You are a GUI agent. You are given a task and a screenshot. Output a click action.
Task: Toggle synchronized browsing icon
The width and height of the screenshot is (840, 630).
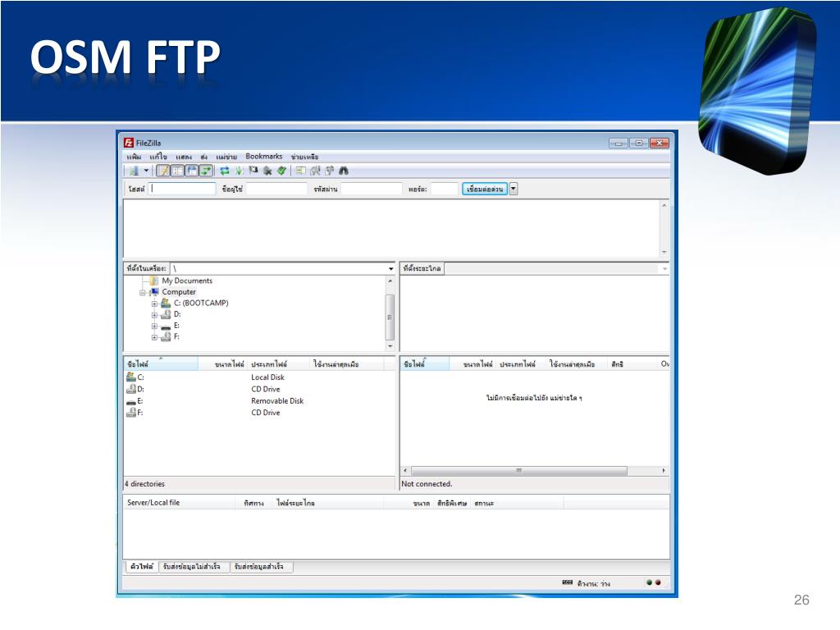click(x=330, y=171)
